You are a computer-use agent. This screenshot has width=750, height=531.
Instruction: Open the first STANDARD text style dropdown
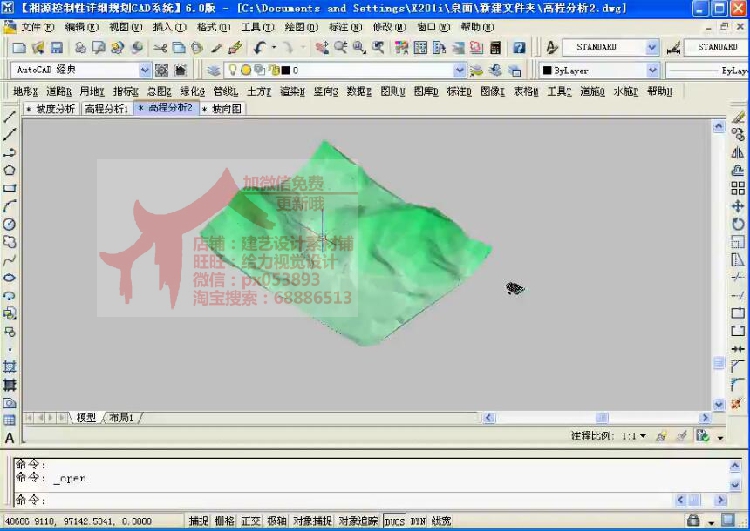[652, 47]
